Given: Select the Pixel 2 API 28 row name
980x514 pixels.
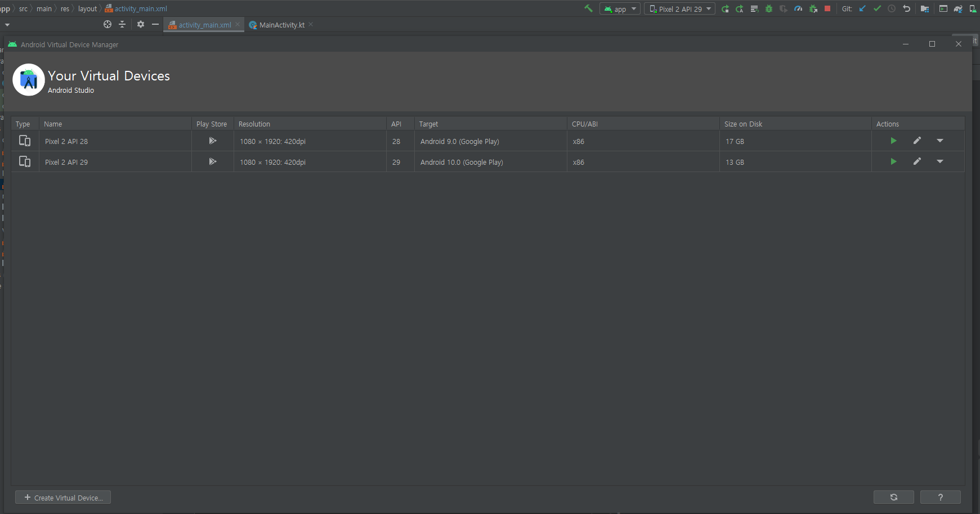Looking at the screenshot, I should [66, 141].
